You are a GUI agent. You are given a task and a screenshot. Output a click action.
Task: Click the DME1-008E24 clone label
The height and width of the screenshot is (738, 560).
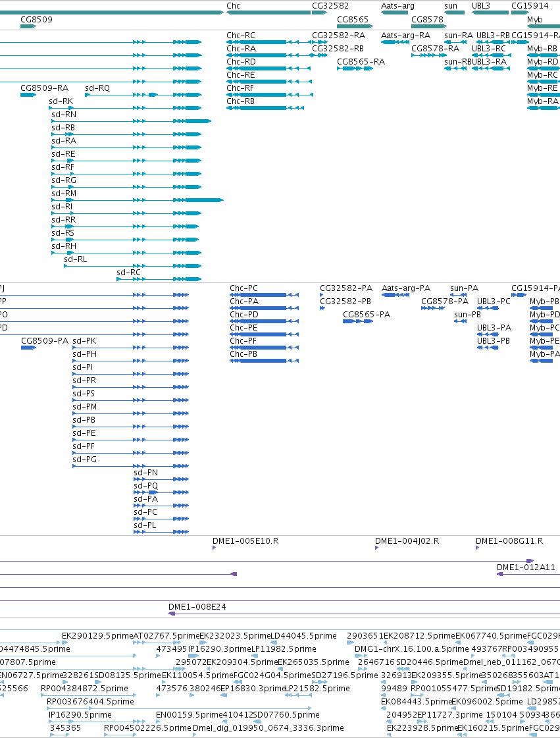click(x=197, y=607)
